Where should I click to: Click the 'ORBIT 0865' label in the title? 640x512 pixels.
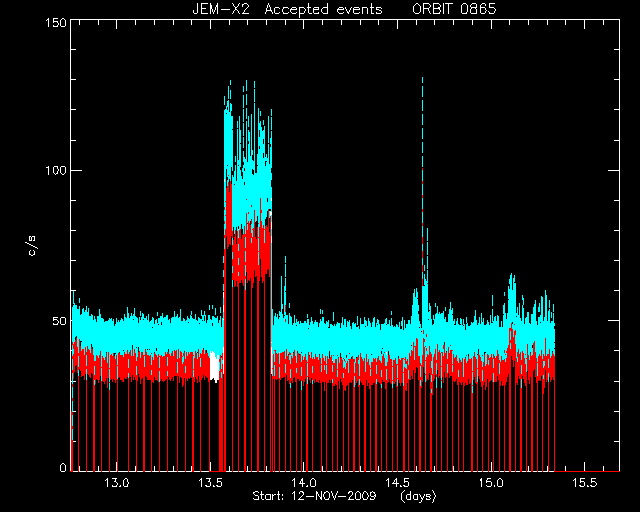pos(454,9)
